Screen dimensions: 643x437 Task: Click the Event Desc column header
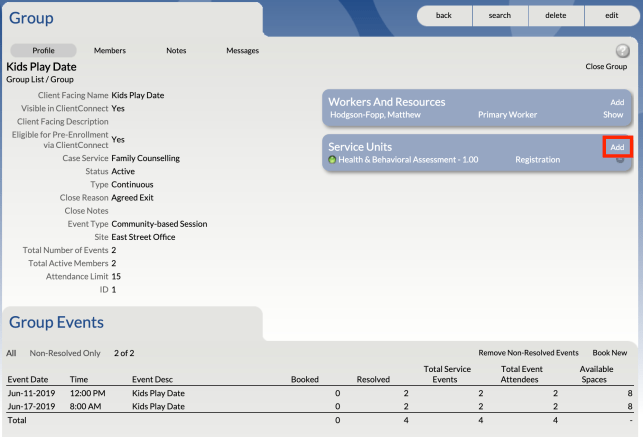152,379
